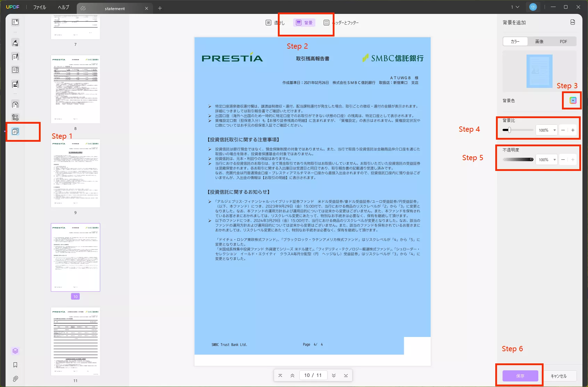Open the Form prepare tool icon

point(15,70)
